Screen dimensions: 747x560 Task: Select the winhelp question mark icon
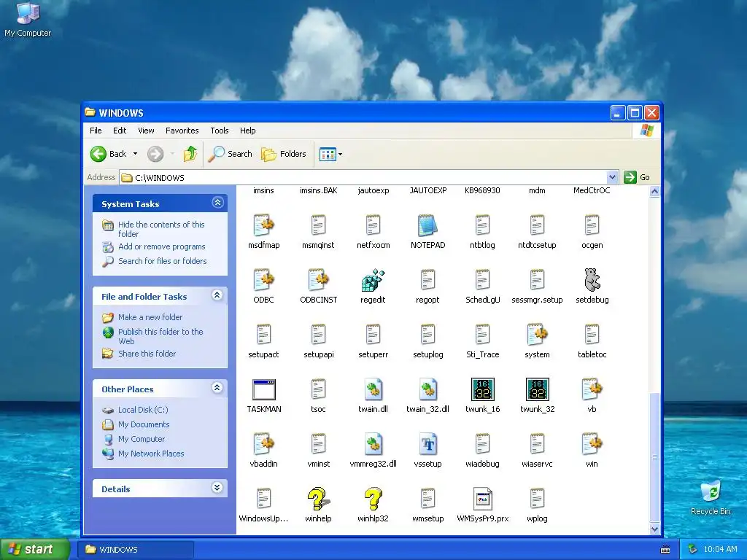(x=318, y=499)
